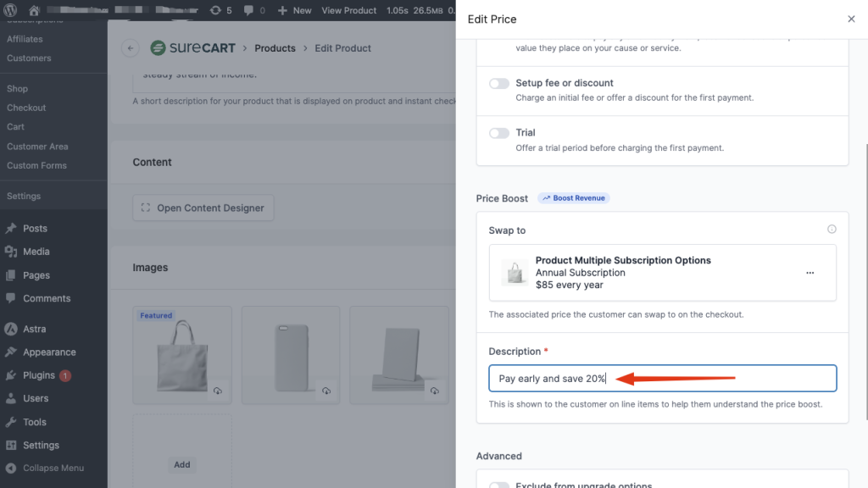Open the Appearance menu in sidebar
Image resolution: width=868 pixels, height=488 pixels.
click(x=49, y=352)
